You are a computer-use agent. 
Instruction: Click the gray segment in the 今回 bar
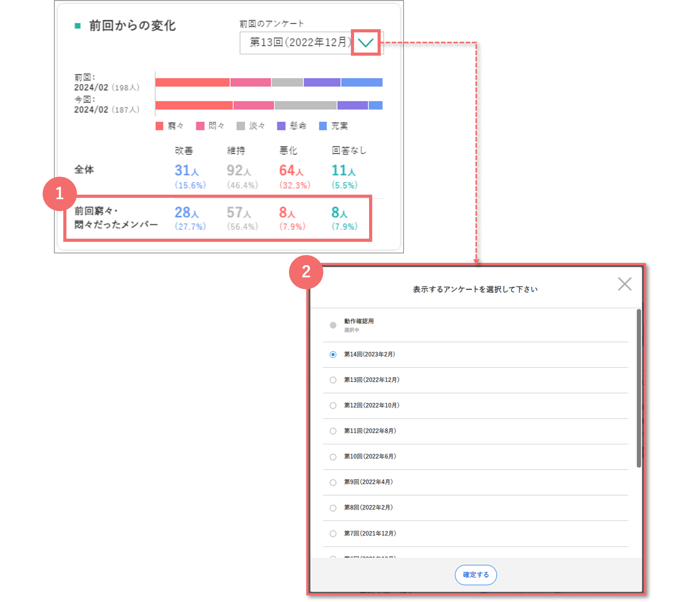click(x=305, y=105)
